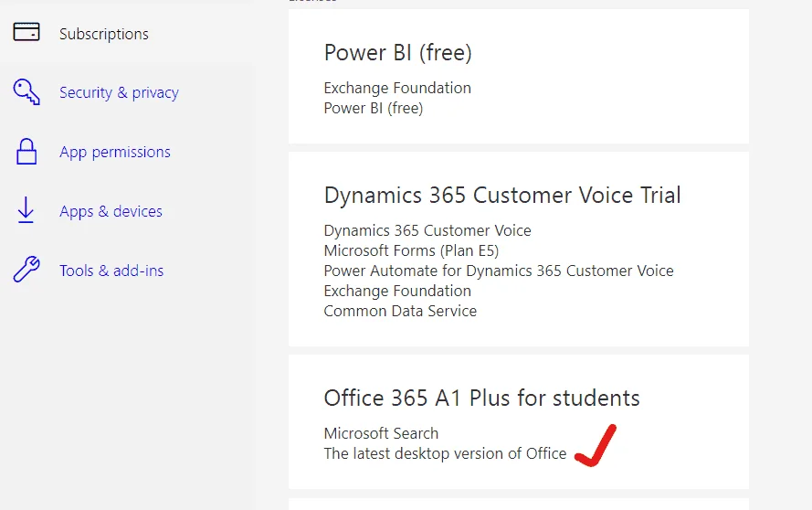Navigate to Apps & devices
Screen dimensions: 812x510
pos(111,211)
